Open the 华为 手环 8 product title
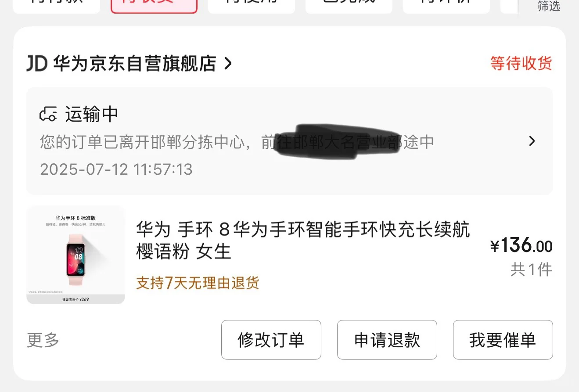Image resolution: width=579 pixels, height=392 pixels. click(303, 241)
